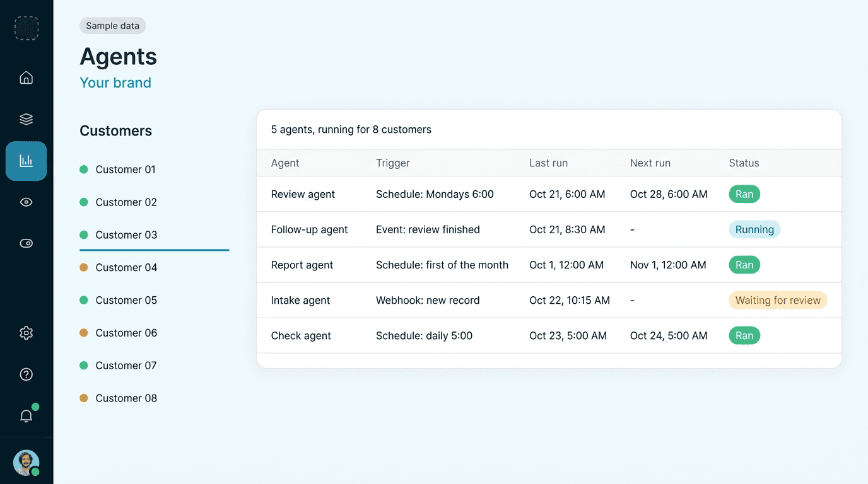The image size is (868, 484).
Task: Click the Running status badge
Action: (754, 229)
